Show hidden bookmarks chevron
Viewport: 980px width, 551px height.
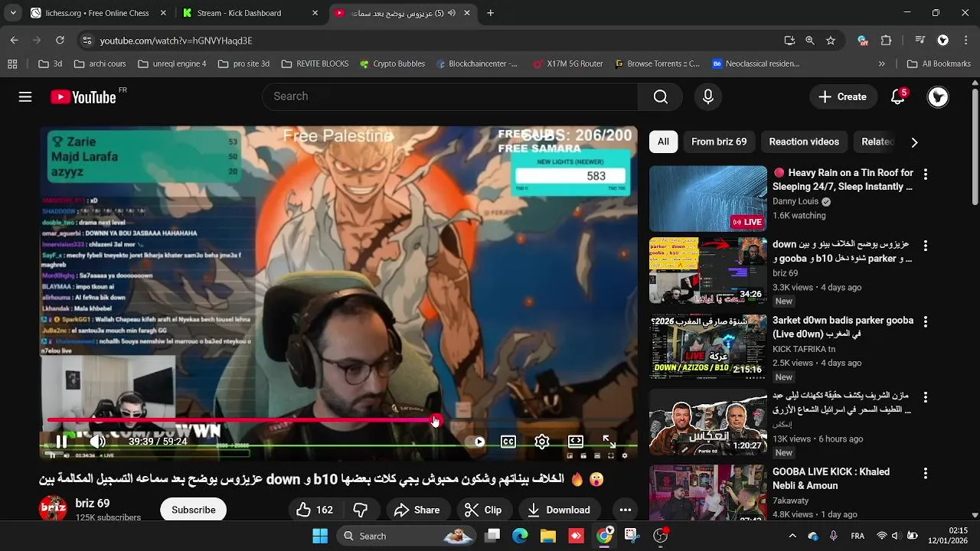[882, 64]
